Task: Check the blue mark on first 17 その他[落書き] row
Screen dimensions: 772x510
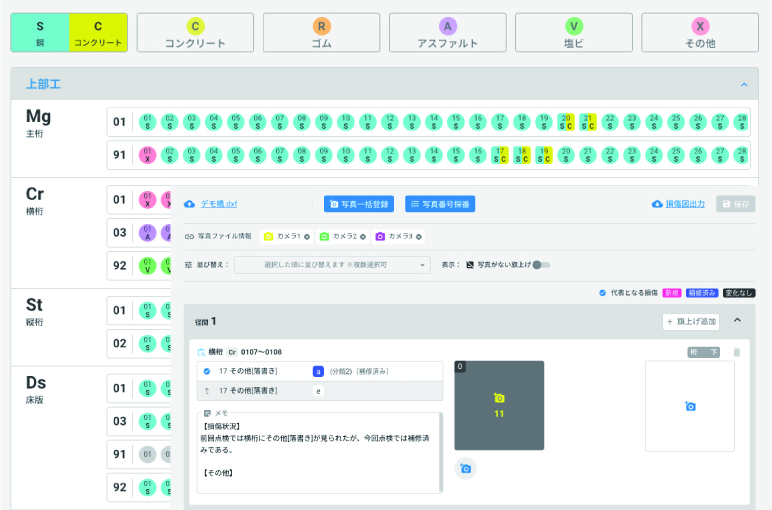Action: pos(207,371)
